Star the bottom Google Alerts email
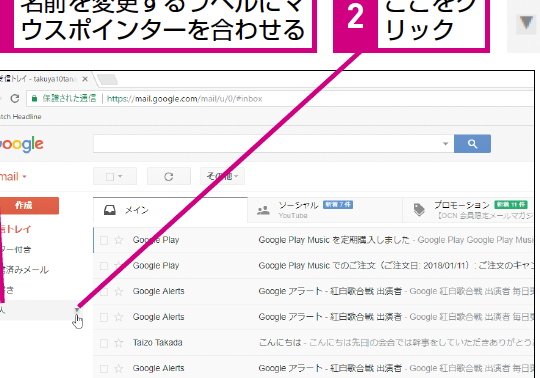This screenshot has height=378, width=540. (x=119, y=368)
